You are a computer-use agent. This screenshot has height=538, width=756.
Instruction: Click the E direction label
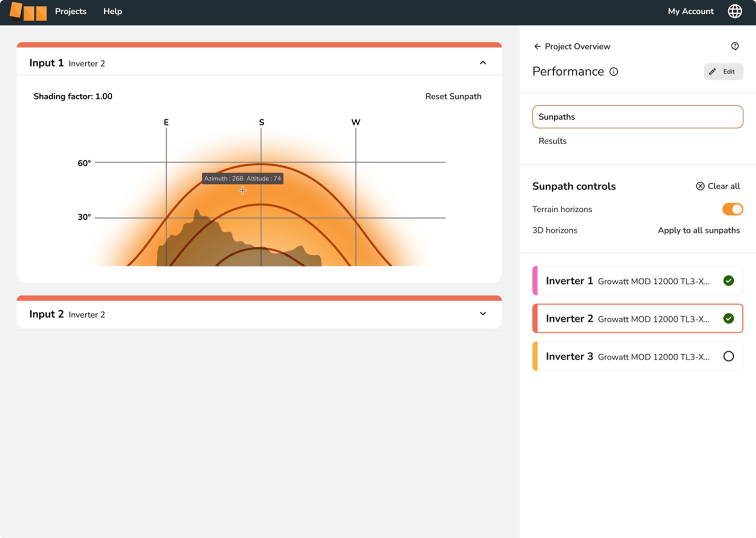(x=166, y=122)
